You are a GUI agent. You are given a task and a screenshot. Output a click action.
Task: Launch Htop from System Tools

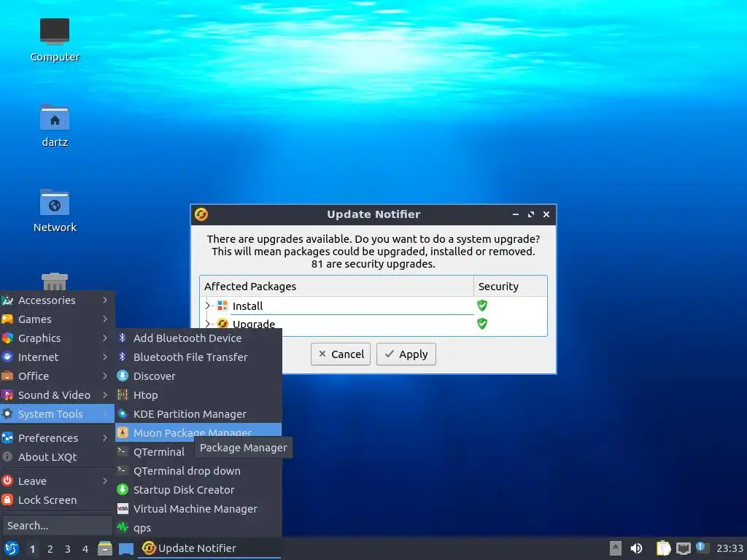tap(198, 395)
